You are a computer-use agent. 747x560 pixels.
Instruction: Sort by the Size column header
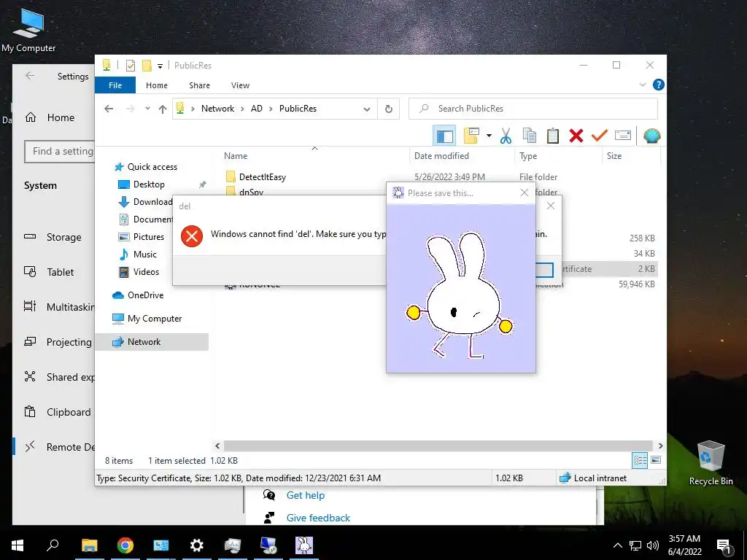[x=614, y=156]
